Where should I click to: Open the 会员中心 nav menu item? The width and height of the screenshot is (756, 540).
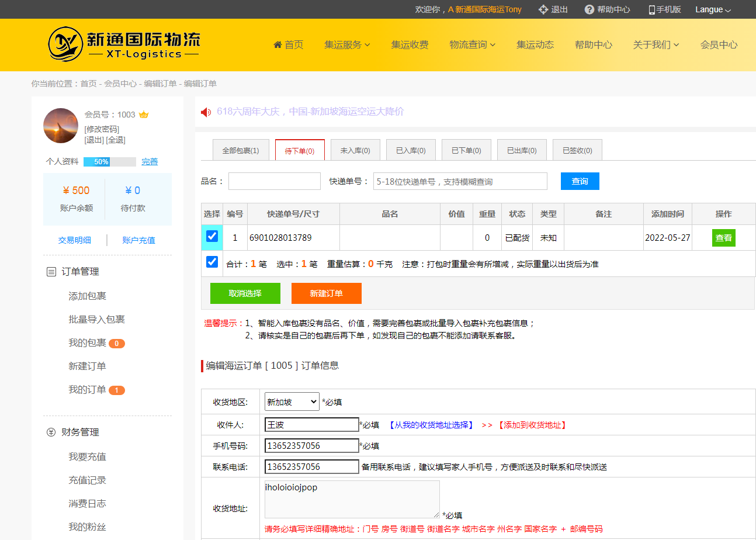719,44
